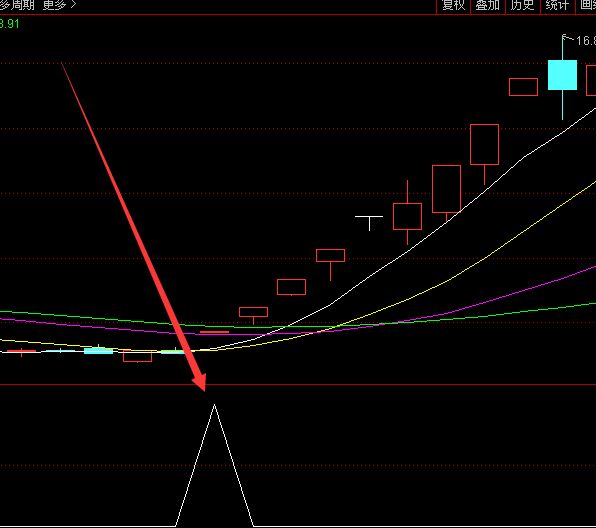Viewport: 596px width, 528px height.
Task: Click the white T-shaped doji candlestick
Action: (369, 223)
